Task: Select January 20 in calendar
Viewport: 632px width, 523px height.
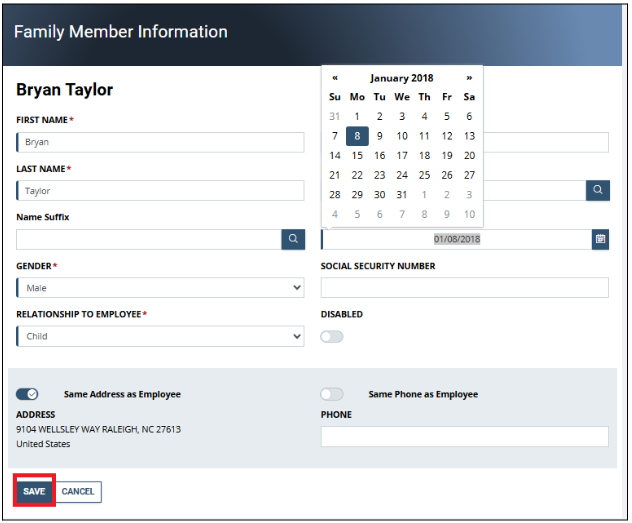Action: pyautogui.click(x=469, y=156)
